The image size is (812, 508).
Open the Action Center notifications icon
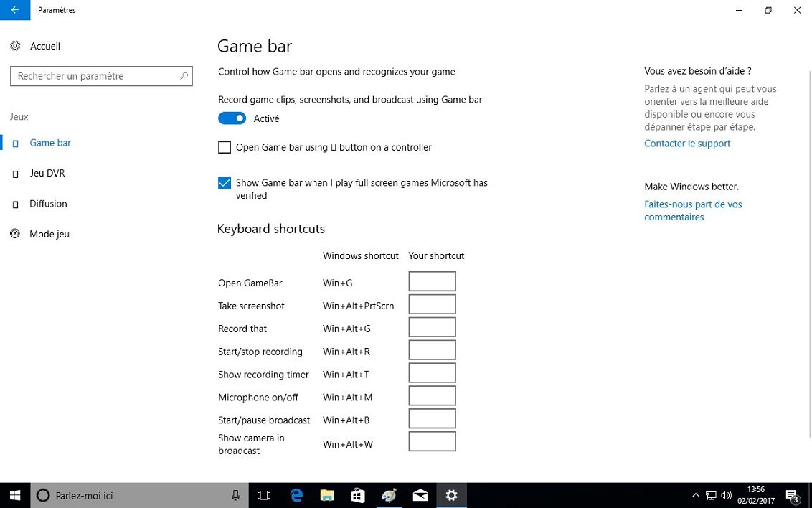tap(793, 496)
